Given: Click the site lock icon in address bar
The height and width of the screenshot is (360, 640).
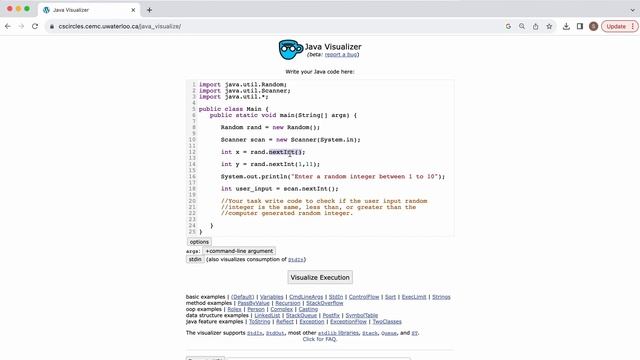Looking at the screenshot, I should [51, 27].
